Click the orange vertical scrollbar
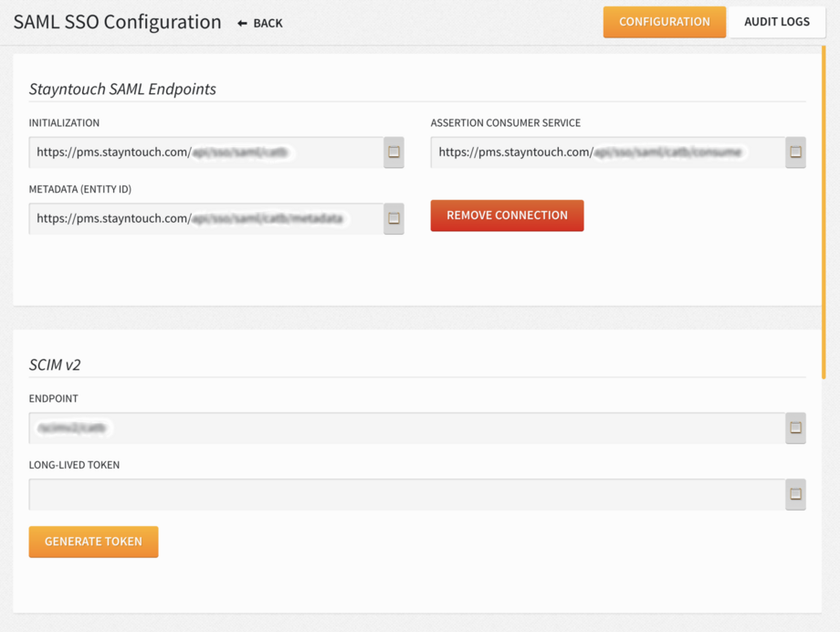Image resolution: width=840 pixels, height=632 pixels. tap(824, 212)
